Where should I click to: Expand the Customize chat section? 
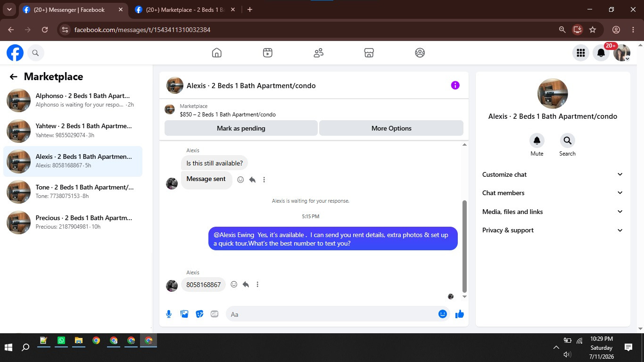click(553, 174)
